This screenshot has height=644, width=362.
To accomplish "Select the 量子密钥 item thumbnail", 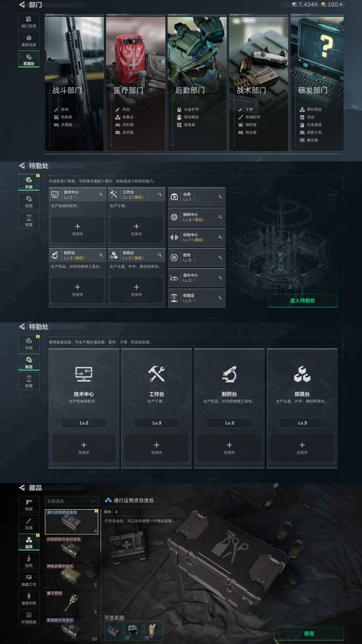I will pos(72,603).
